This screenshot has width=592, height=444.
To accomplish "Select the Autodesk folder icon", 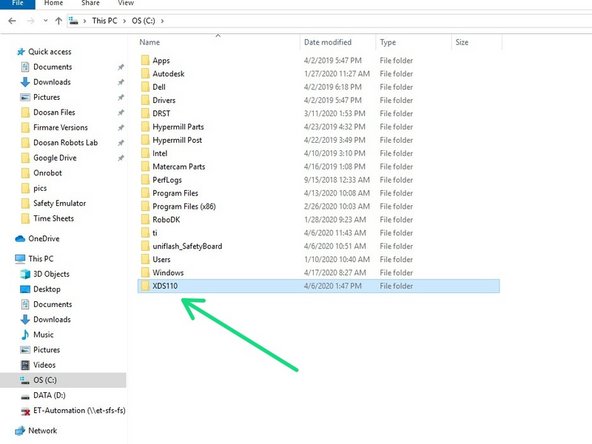I will tap(145, 74).
